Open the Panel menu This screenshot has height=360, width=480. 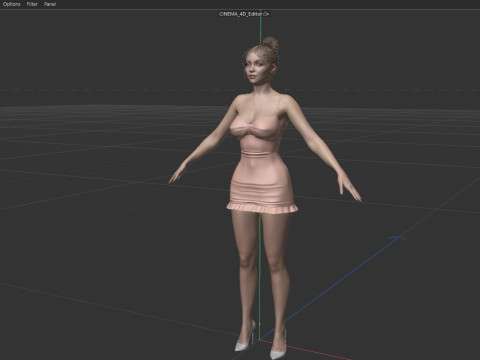click(50, 4)
